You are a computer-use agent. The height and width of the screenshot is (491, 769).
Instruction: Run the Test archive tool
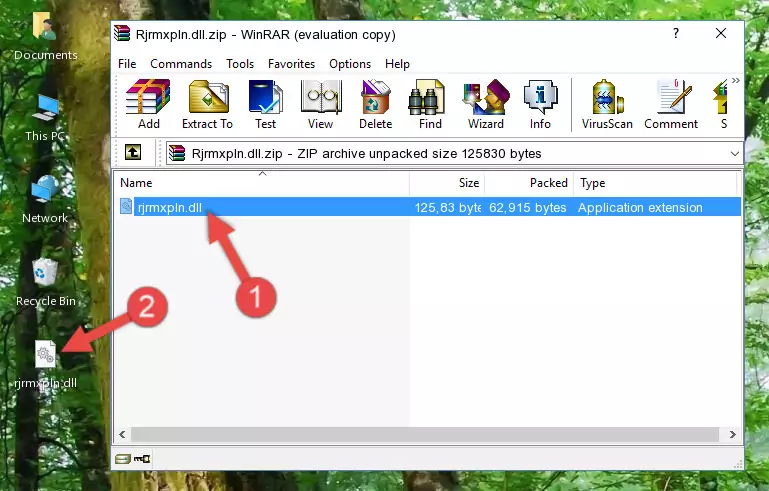[265, 104]
